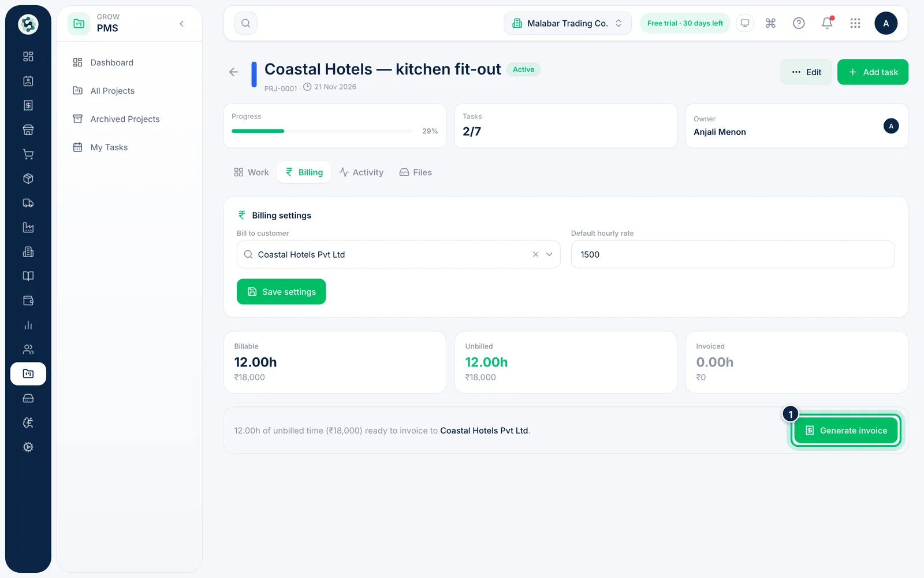The height and width of the screenshot is (578, 924).
Task: Open the settings gear icon in the rail
Action: [28, 447]
